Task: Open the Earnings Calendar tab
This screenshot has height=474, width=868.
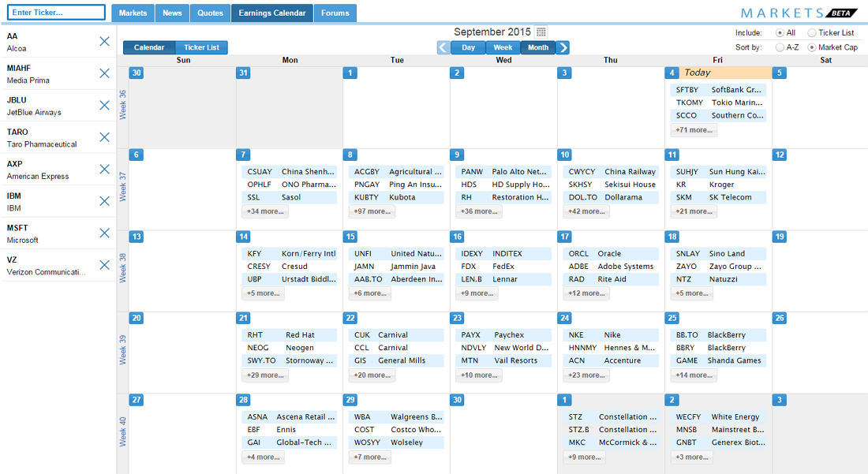Action: [x=271, y=13]
